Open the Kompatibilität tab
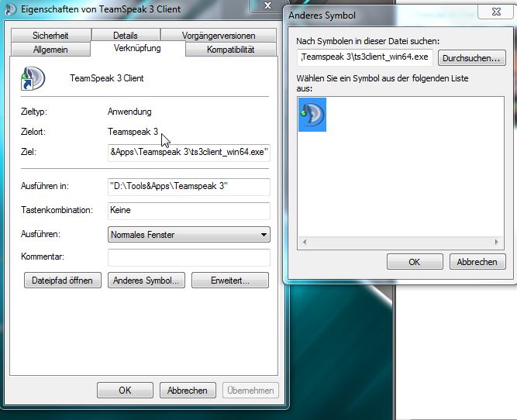517x420 pixels. pyautogui.click(x=230, y=50)
